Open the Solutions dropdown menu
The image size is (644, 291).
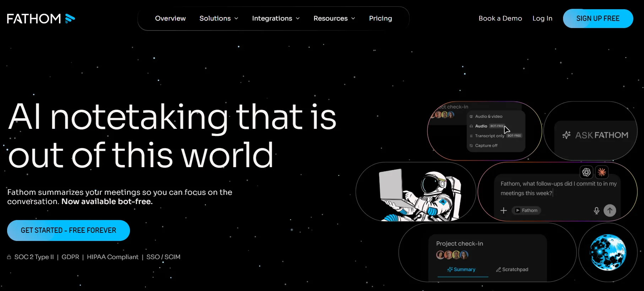tap(219, 18)
